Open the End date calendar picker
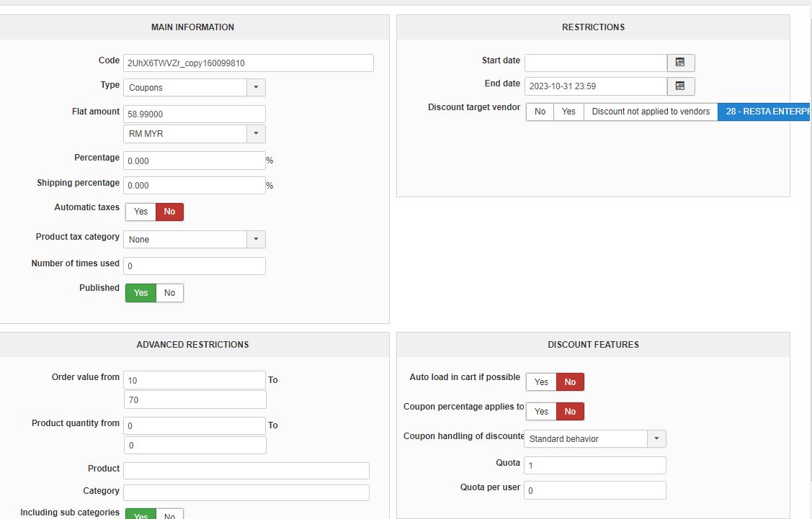Image resolution: width=812 pixels, height=519 pixels. 680,86
